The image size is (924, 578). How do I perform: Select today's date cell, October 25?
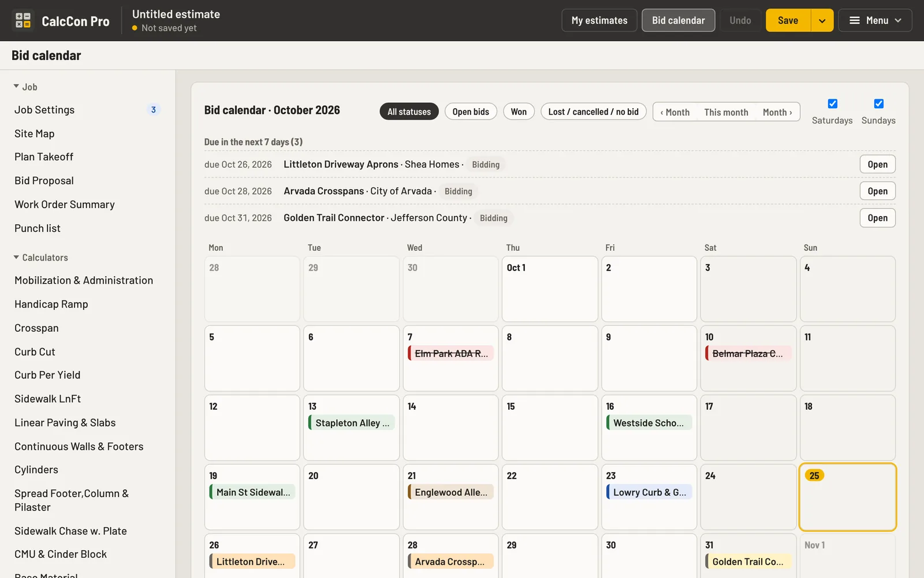coord(847,497)
